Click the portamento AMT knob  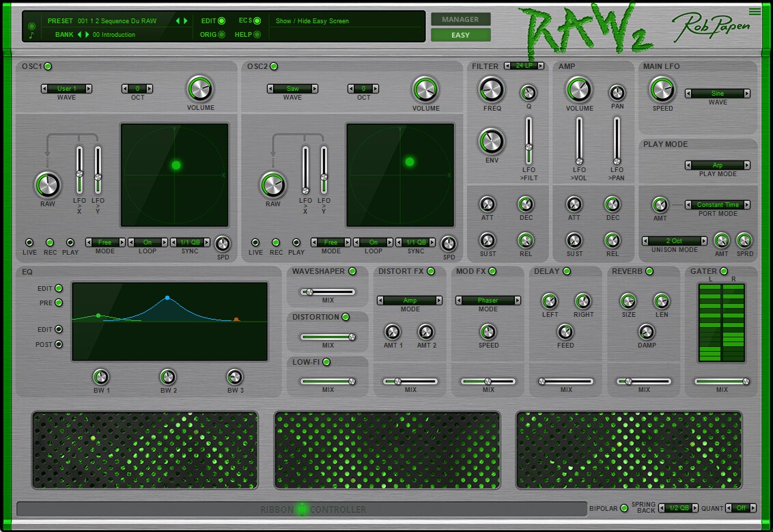pos(660,205)
